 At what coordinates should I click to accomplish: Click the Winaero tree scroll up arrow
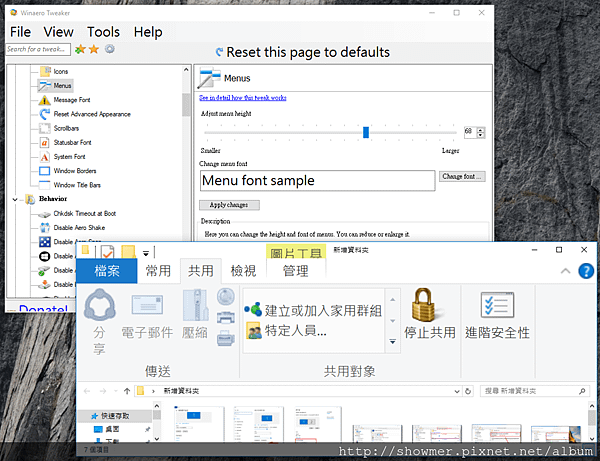[186, 70]
